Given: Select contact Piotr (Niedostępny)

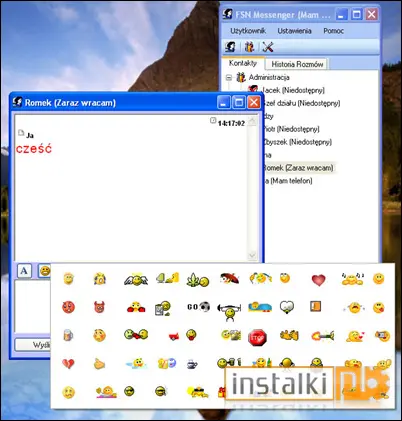Looking at the screenshot, I should point(291,129).
